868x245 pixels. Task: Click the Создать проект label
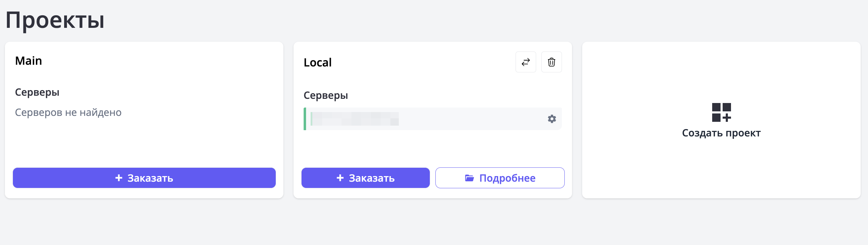721,133
